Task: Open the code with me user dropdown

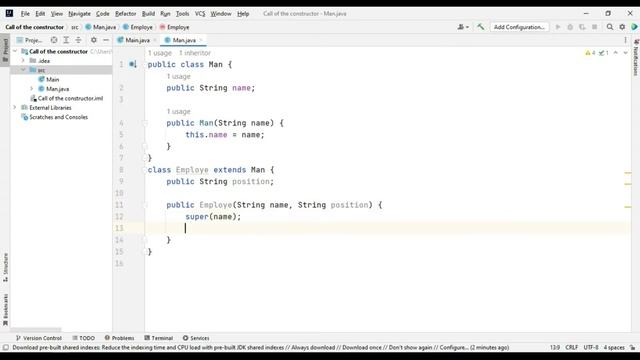Action: [463, 27]
